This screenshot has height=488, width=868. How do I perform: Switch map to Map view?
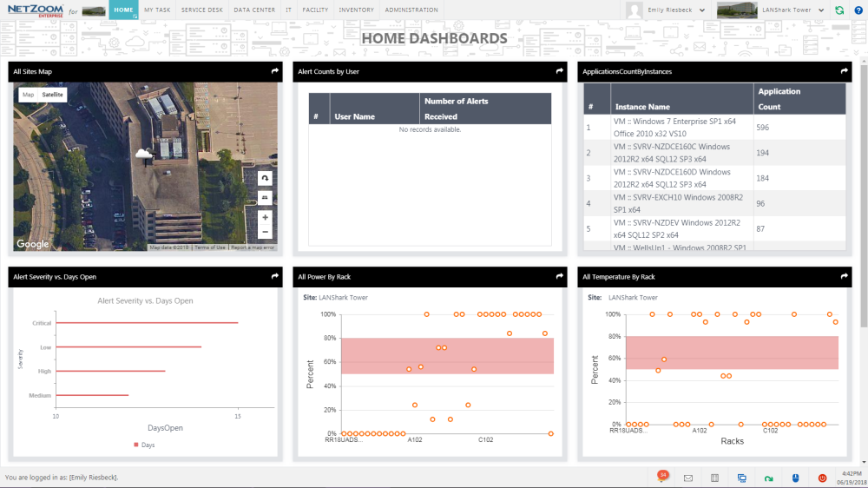pyautogui.click(x=28, y=94)
